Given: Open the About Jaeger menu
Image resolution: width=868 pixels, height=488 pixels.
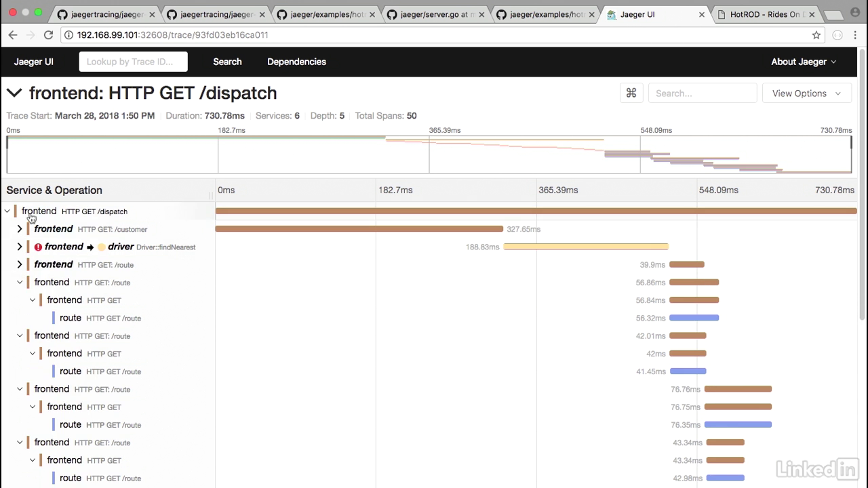Looking at the screenshot, I should coord(804,62).
